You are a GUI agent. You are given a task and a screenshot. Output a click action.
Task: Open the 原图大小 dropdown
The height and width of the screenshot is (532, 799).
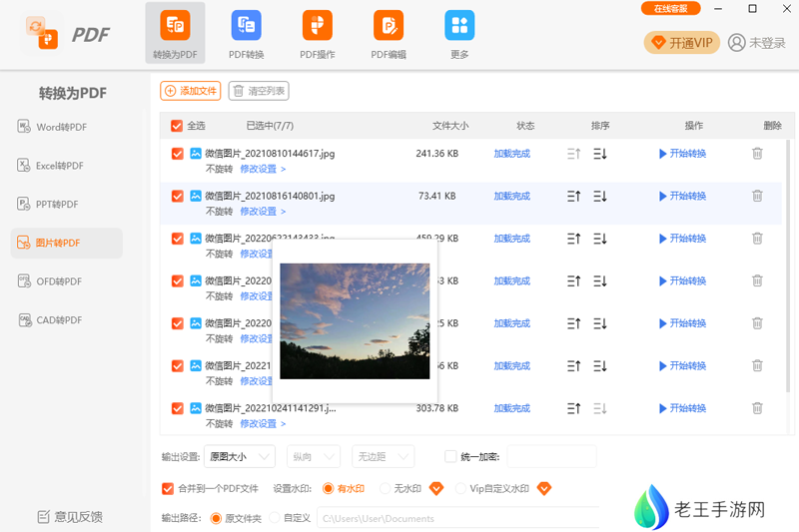(x=240, y=457)
